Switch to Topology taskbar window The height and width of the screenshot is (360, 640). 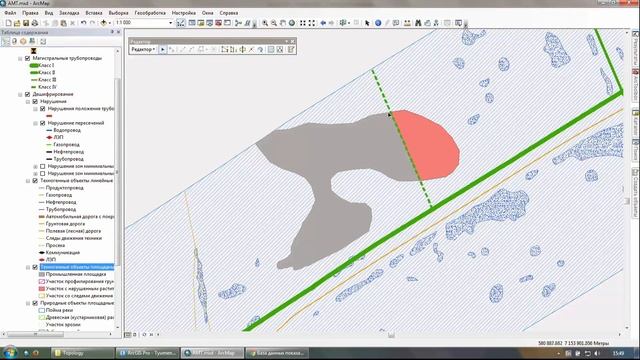pos(83,353)
